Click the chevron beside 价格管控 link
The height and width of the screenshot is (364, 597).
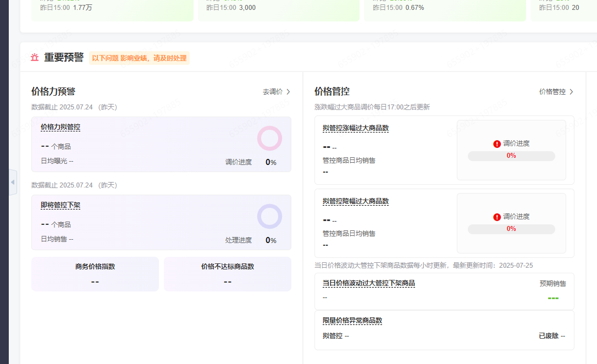[571, 92]
